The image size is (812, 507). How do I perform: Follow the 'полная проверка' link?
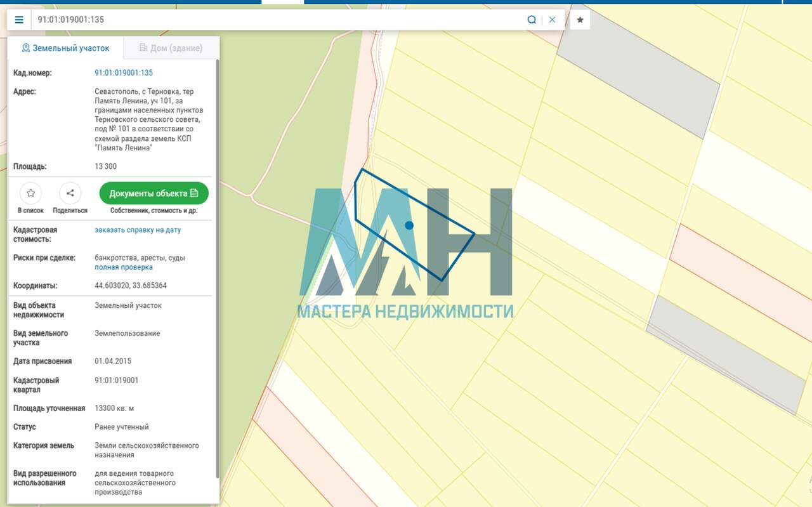124,267
